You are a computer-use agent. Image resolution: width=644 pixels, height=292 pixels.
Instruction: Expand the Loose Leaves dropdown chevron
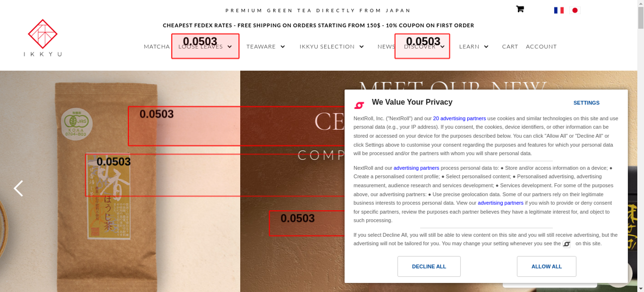pos(230,47)
